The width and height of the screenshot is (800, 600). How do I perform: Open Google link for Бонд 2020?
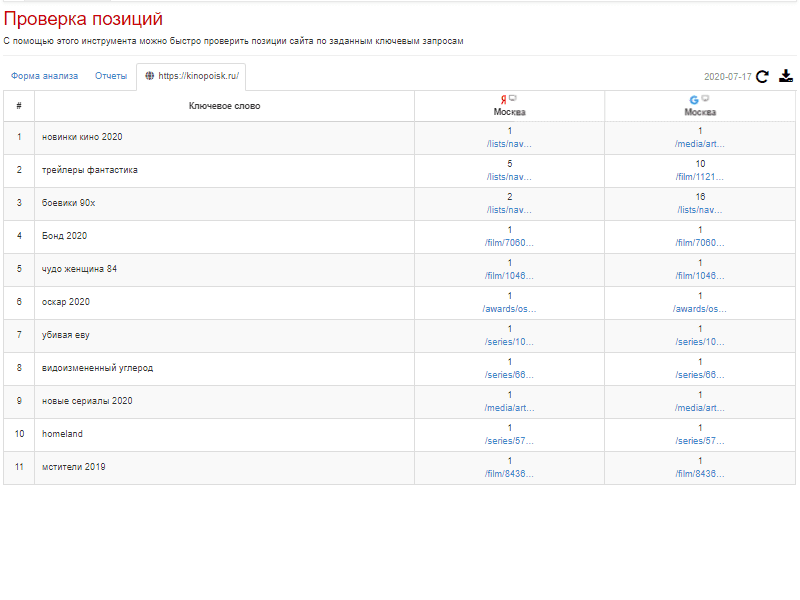tap(700, 243)
